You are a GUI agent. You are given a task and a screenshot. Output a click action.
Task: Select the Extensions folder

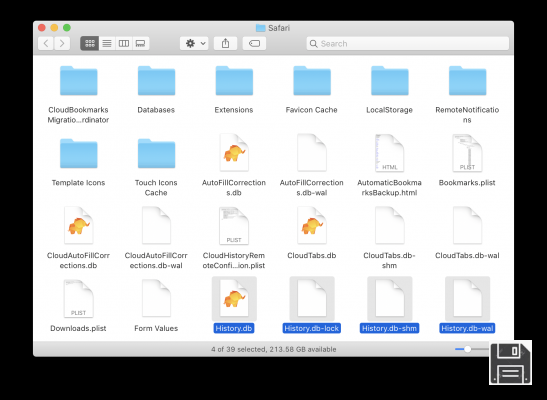pos(234,81)
